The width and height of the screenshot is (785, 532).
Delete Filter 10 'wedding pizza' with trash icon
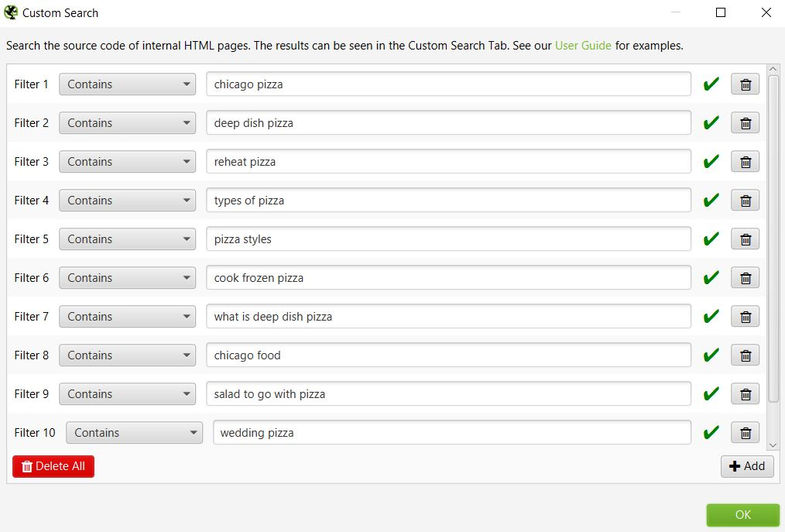click(745, 433)
